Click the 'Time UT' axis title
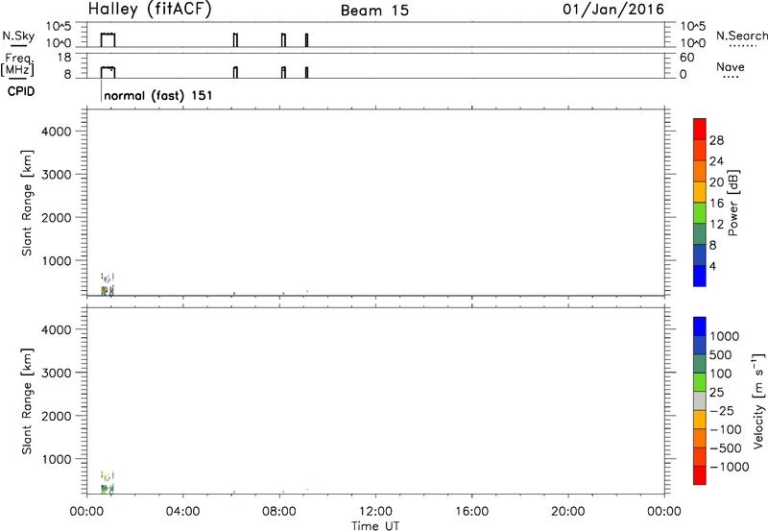This screenshot has width=768, height=532. (375, 526)
